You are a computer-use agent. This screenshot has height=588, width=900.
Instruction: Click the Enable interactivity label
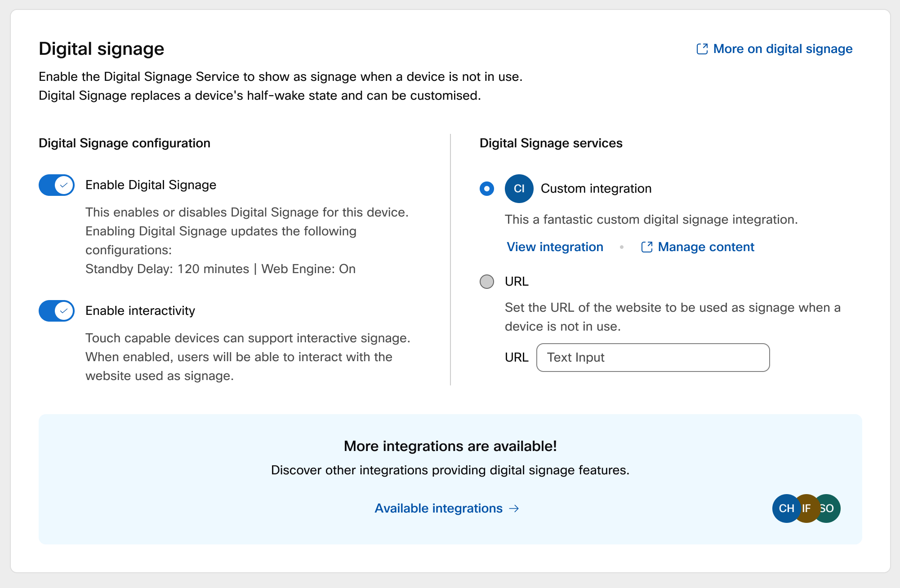tap(140, 311)
